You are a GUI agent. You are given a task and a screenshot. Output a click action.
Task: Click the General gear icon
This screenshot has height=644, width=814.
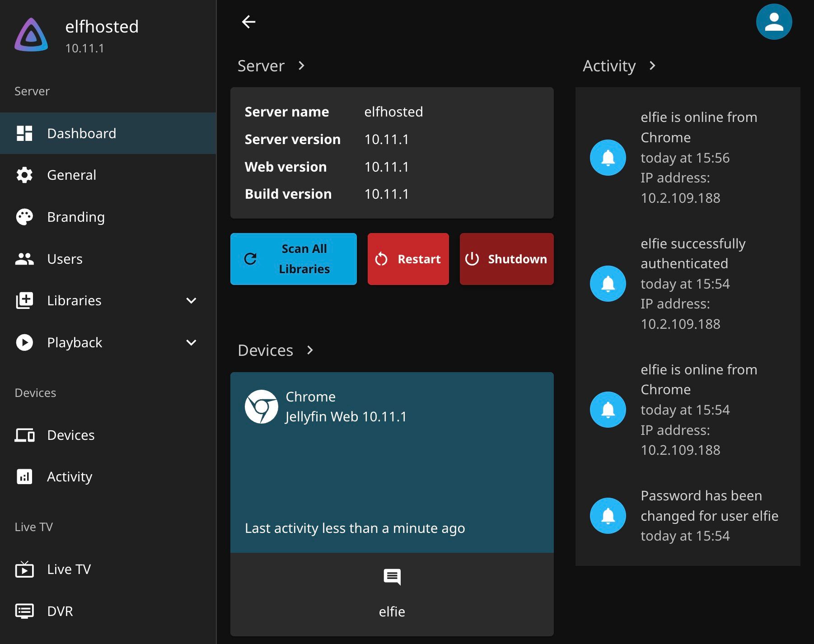click(24, 175)
